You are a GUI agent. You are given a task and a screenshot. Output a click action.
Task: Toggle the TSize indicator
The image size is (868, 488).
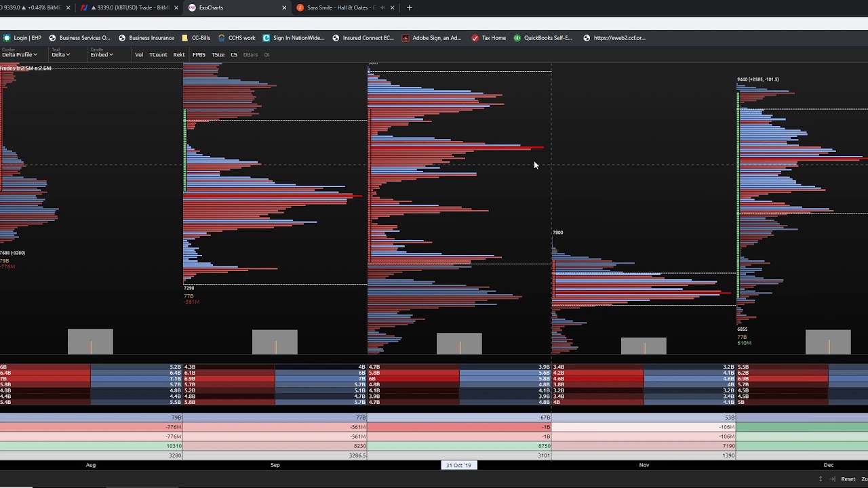click(x=218, y=54)
